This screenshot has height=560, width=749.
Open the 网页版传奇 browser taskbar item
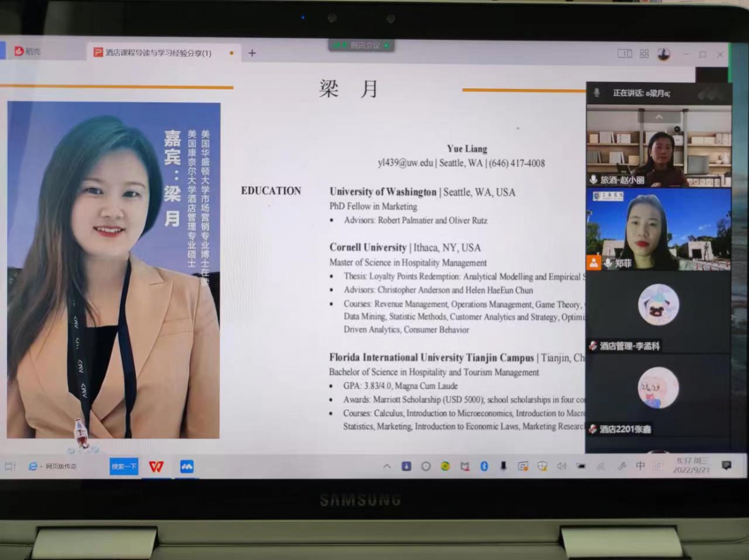pyautogui.click(x=53, y=467)
